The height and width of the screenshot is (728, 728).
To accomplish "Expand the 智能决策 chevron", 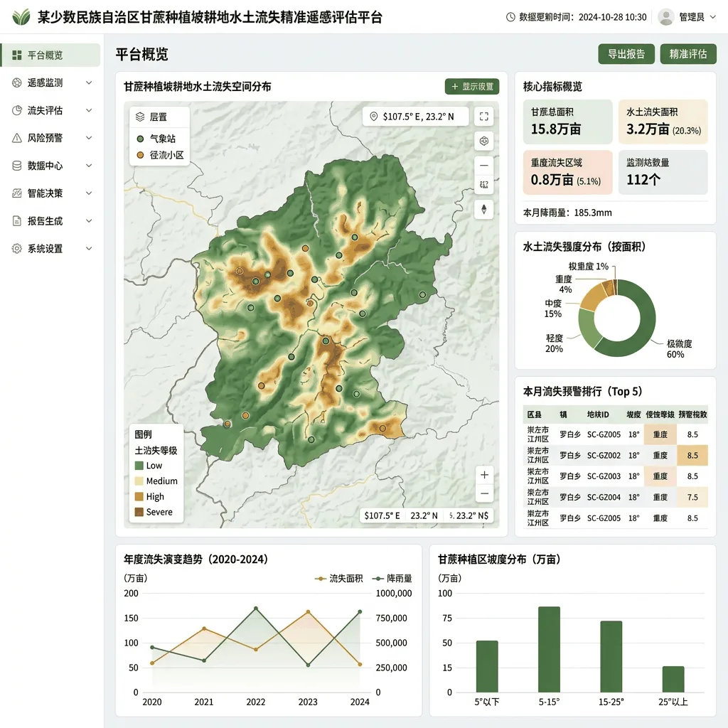I will pos(89,193).
